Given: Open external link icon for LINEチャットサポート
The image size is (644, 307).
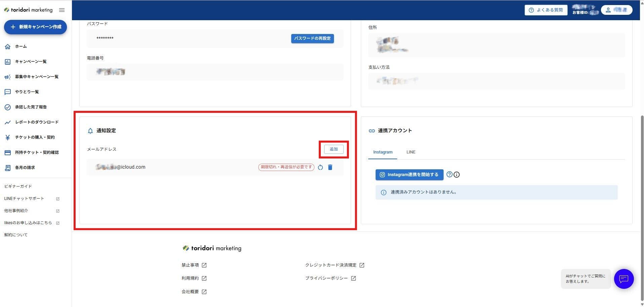Looking at the screenshot, I should click(58, 199).
